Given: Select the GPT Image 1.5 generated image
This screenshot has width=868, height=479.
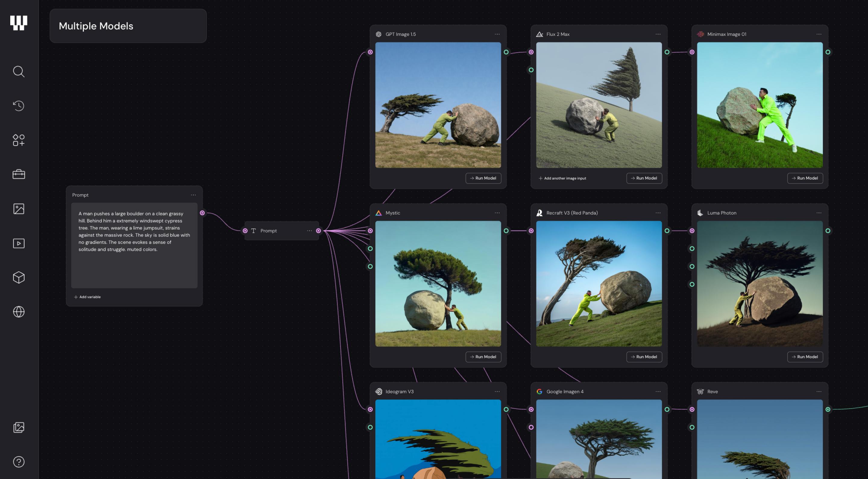Looking at the screenshot, I should click(x=438, y=105).
